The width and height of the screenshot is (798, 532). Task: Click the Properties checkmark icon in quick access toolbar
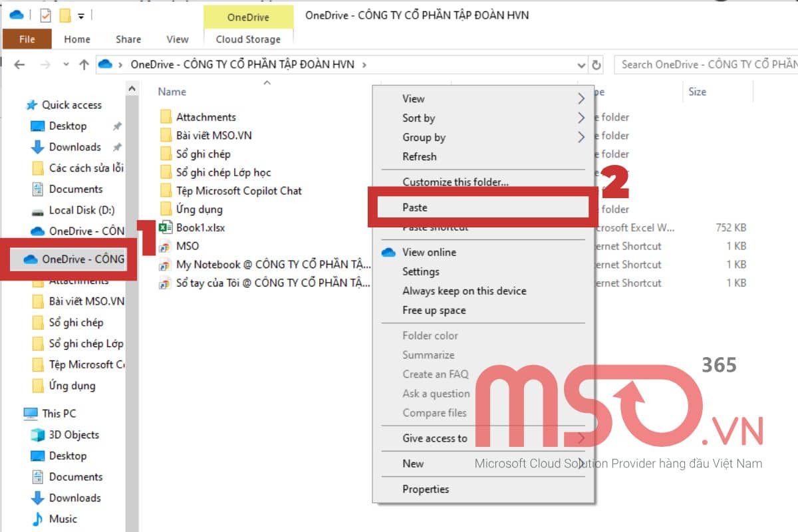click(x=46, y=15)
